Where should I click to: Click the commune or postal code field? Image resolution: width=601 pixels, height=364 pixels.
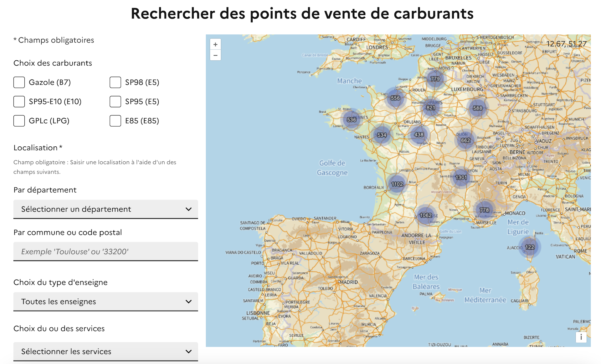105,252
